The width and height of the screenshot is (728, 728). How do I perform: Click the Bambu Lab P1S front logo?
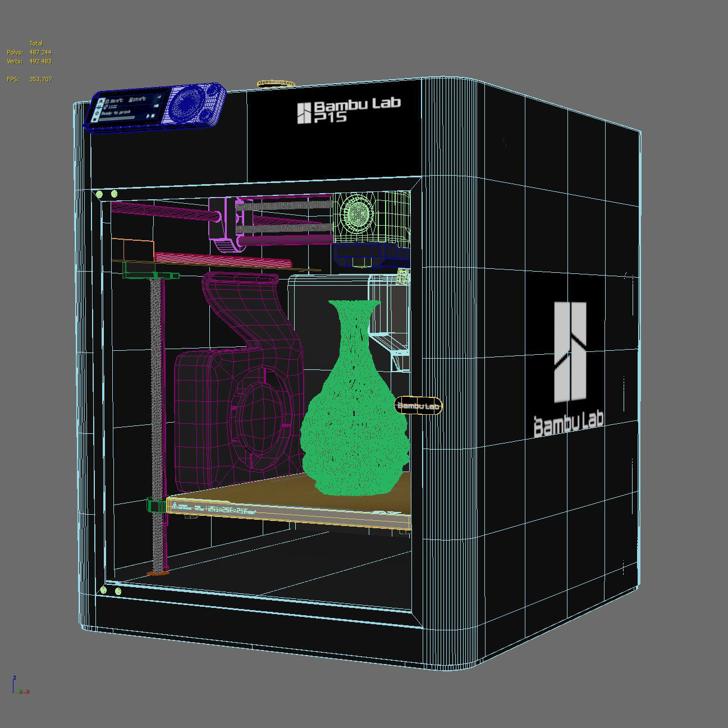pos(349,111)
